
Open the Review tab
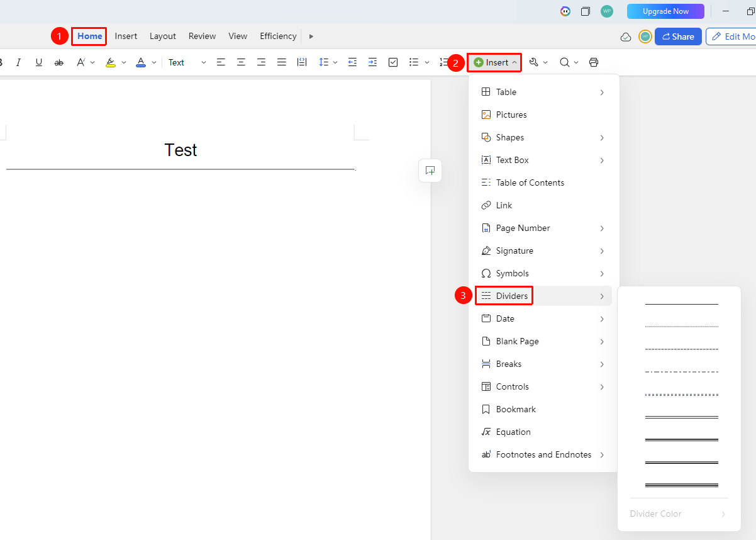[x=202, y=37]
